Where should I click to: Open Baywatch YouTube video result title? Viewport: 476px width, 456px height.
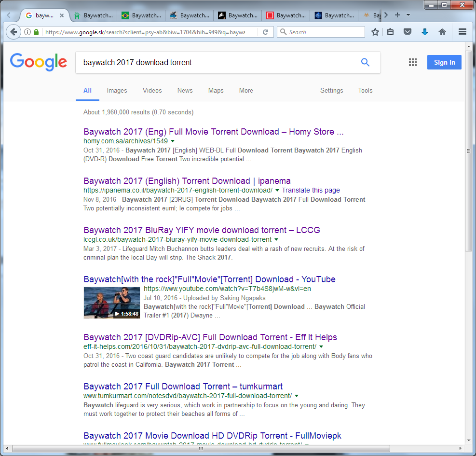tap(209, 279)
